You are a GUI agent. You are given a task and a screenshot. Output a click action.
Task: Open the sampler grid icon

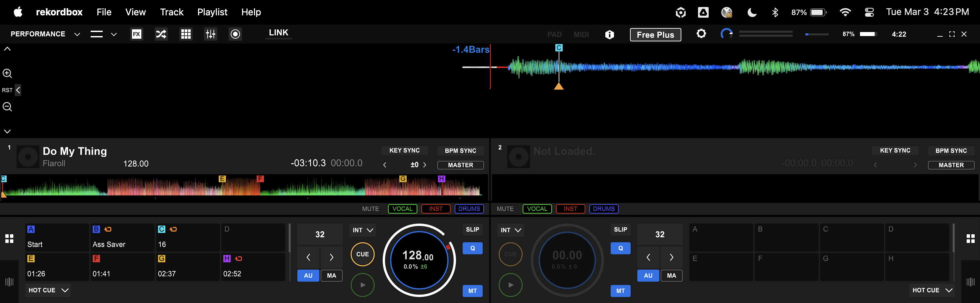[x=186, y=34]
